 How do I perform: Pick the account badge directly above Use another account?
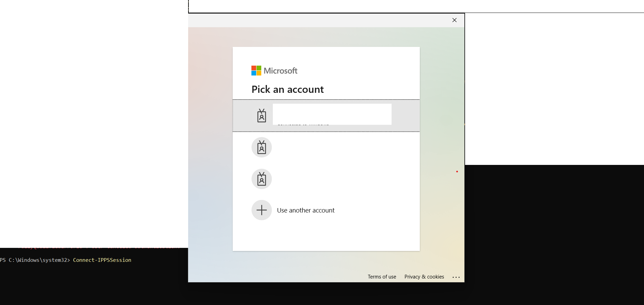coord(262,179)
